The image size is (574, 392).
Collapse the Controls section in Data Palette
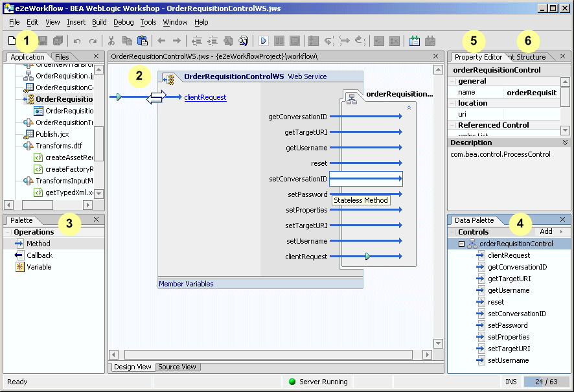click(x=452, y=232)
